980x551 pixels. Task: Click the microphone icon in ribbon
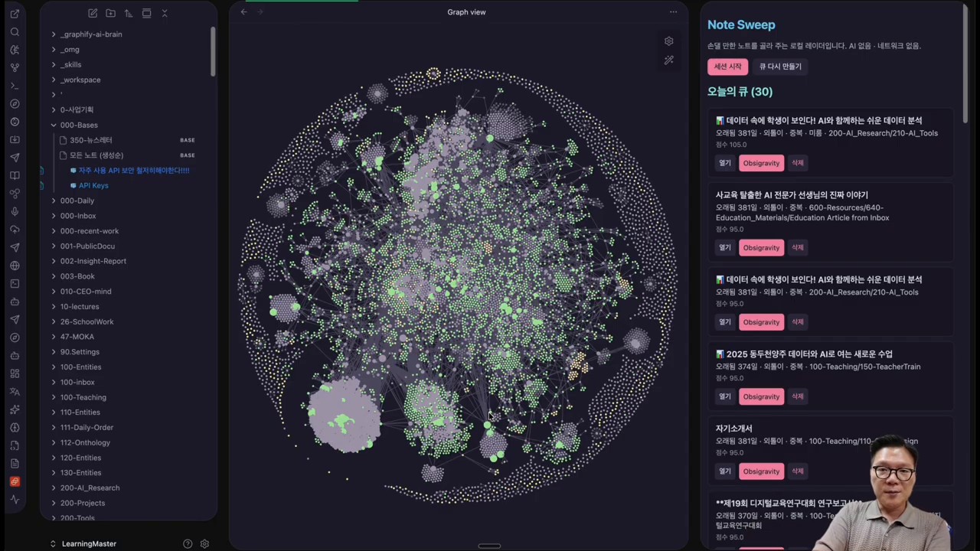15,211
